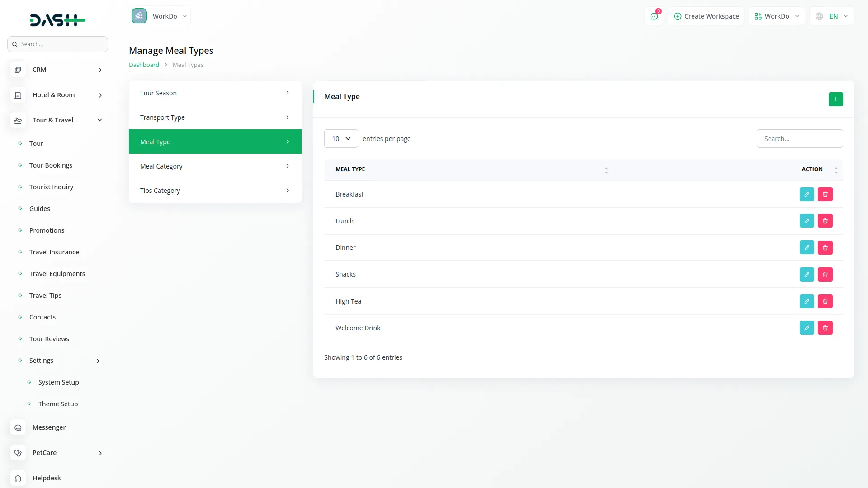
Task: Open Tour Bookings in the sidebar
Action: (x=51, y=165)
